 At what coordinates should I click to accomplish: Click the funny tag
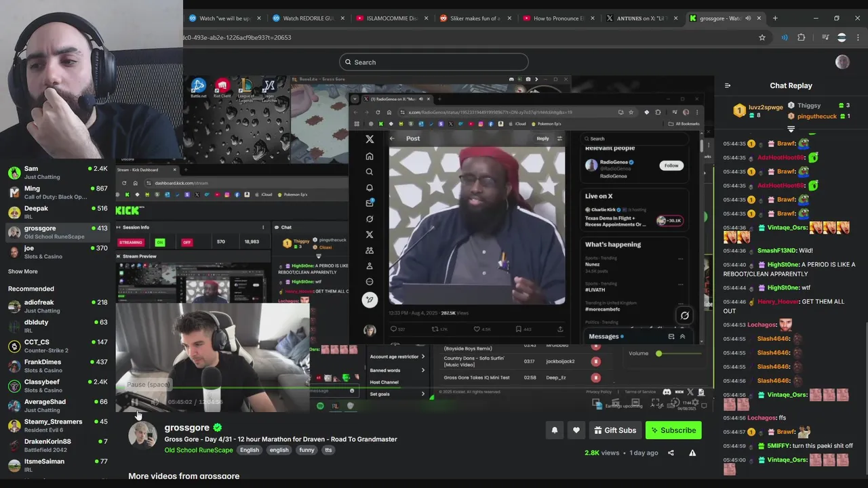coord(307,450)
